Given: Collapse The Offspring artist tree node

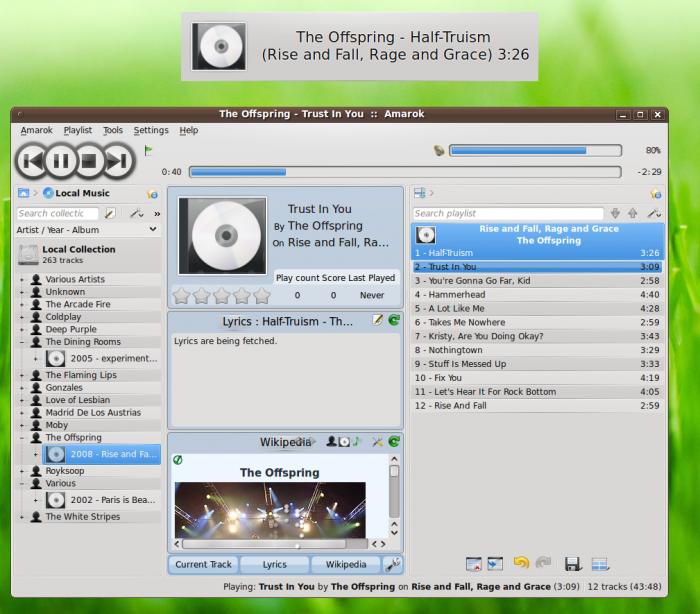Looking at the screenshot, I should (23, 438).
